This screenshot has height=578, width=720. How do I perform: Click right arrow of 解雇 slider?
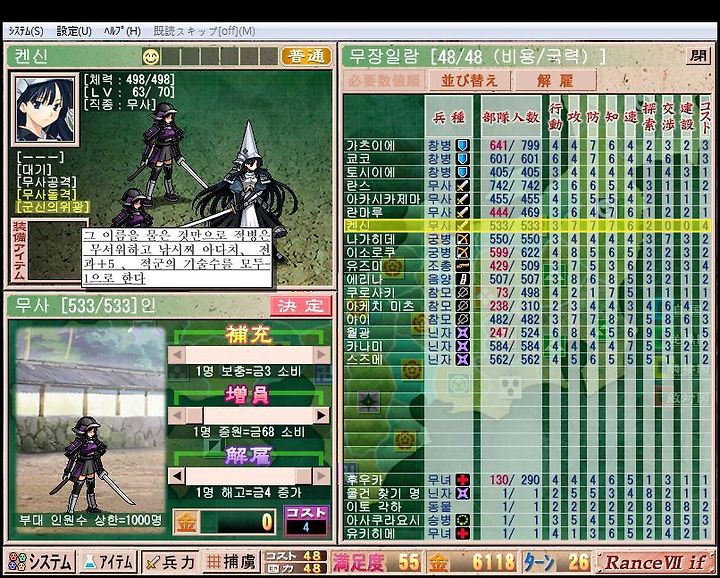(x=321, y=476)
